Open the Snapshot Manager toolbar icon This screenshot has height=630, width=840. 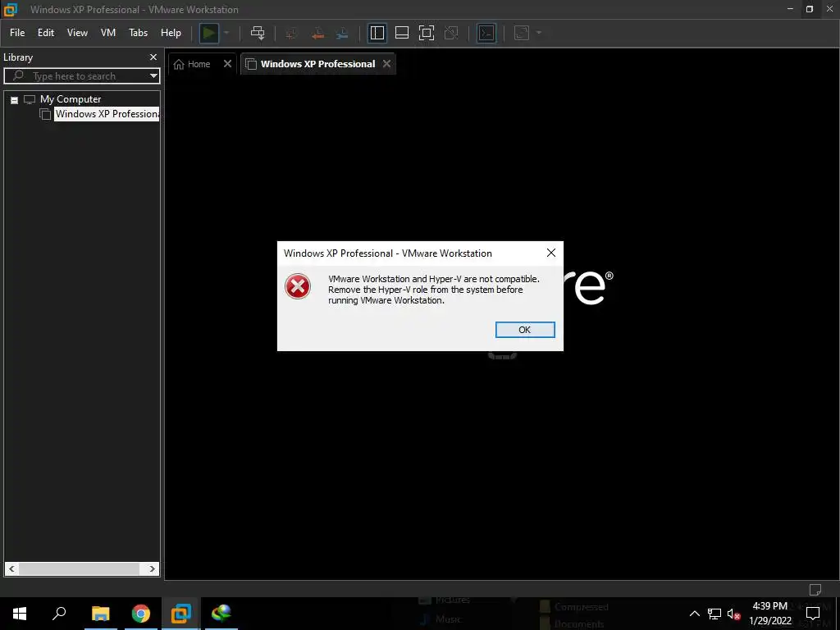(x=342, y=33)
